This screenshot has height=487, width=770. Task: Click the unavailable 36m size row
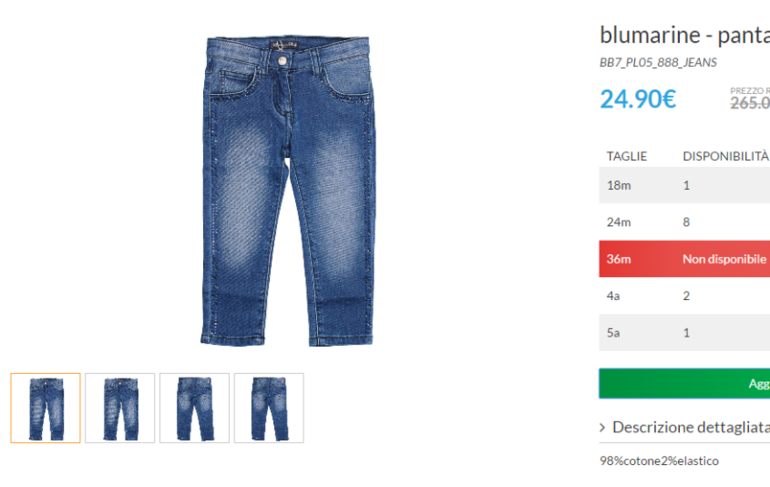685,259
